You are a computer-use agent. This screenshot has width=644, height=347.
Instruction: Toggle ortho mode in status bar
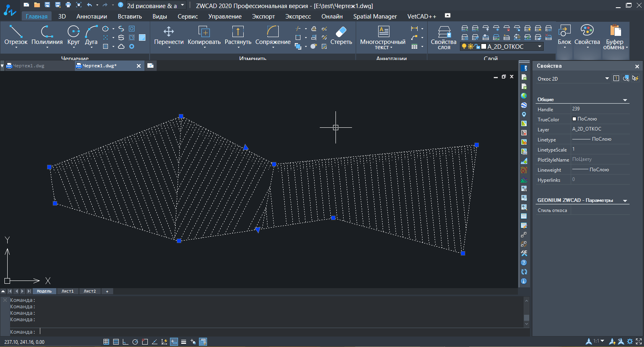(125, 342)
